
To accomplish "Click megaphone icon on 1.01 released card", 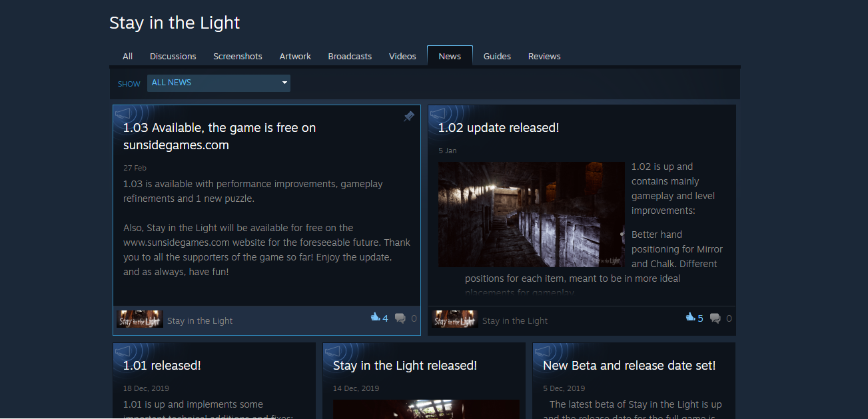I will pos(123,352).
